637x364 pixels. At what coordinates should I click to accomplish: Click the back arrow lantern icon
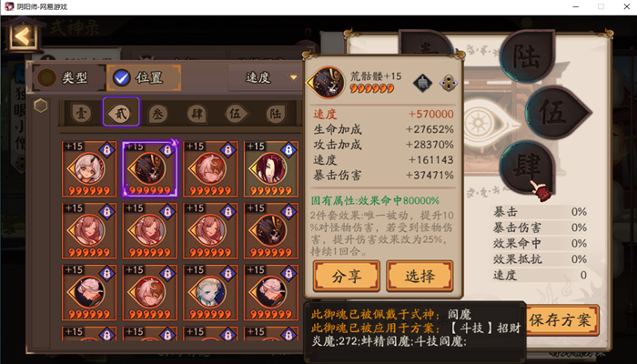(23, 35)
